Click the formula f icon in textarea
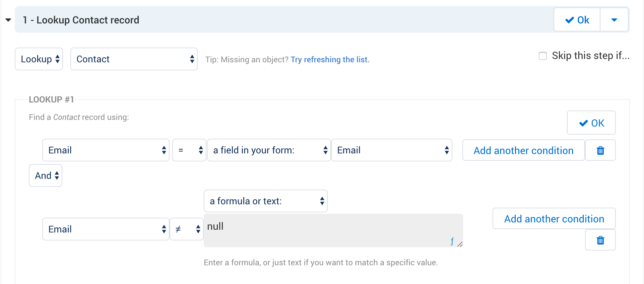644x284 pixels. pos(452,241)
